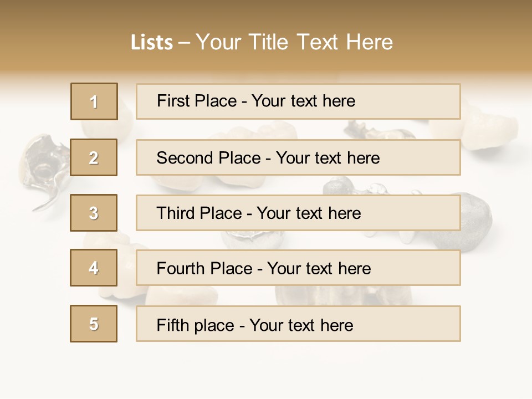Select the number 1 box

pyautogui.click(x=94, y=101)
